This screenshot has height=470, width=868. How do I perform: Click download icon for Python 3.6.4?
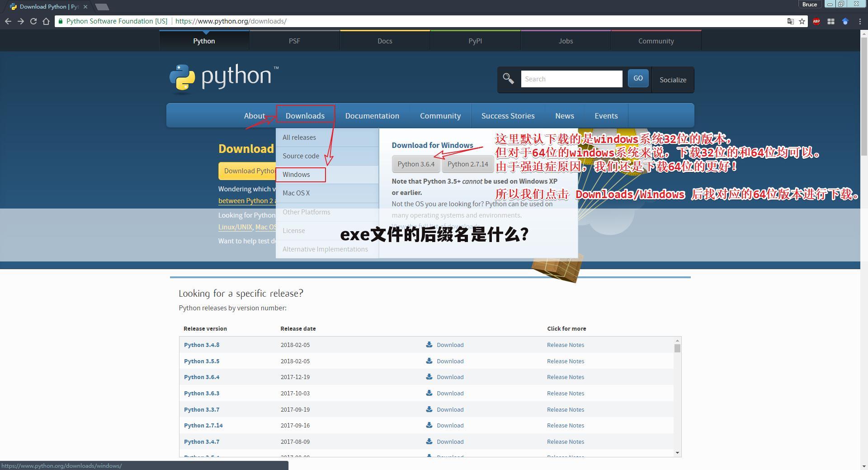[429, 377]
